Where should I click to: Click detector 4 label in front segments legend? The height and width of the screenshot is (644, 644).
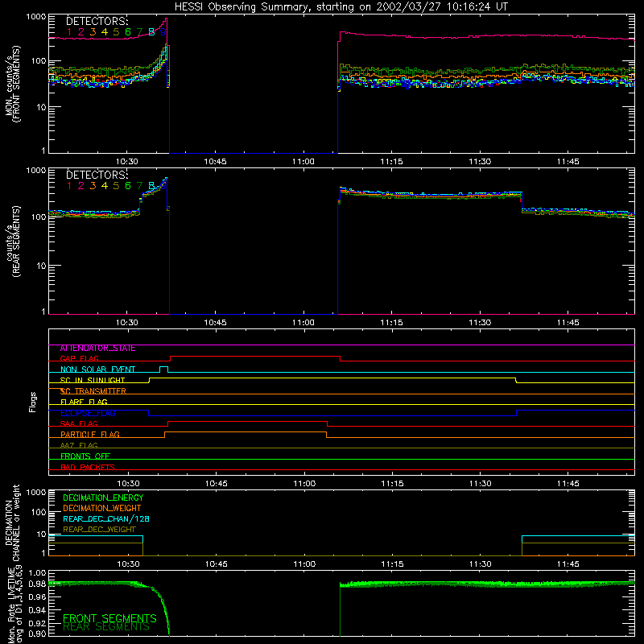point(105,32)
